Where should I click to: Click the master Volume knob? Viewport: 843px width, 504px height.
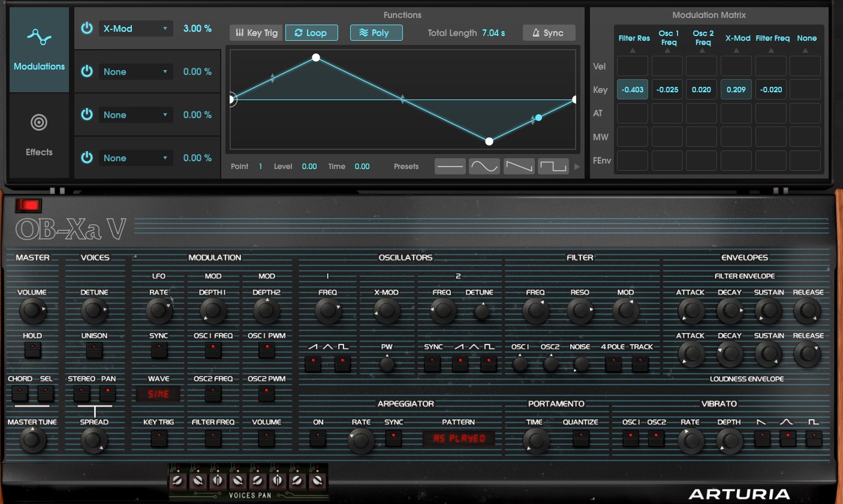32,310
